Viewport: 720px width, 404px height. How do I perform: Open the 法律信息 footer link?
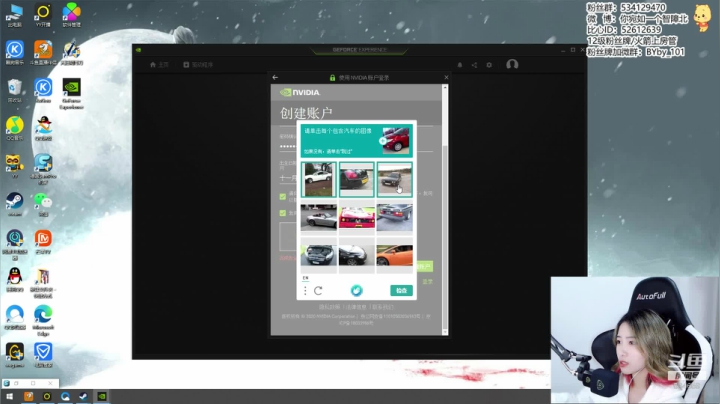coord(356,307)
